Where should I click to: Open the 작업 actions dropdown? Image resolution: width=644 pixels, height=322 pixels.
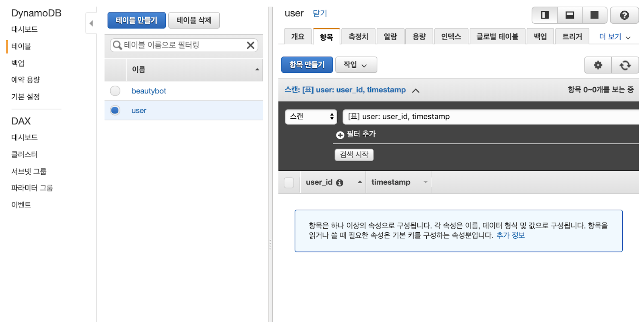tap(356, 65)
